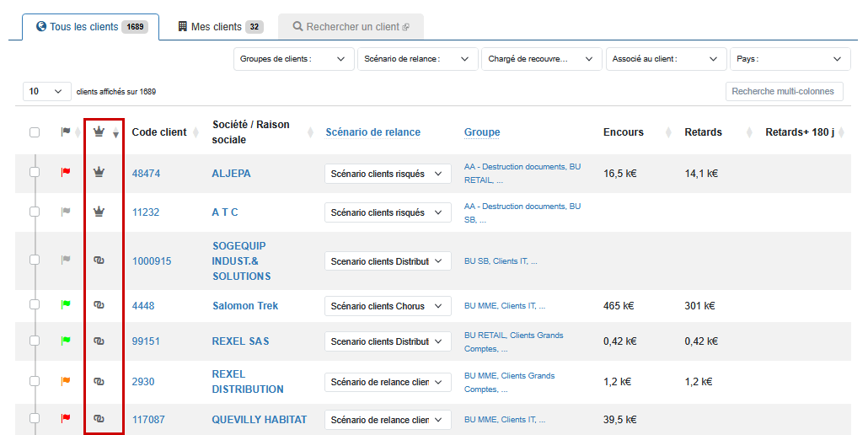Tick the checkbox for ALJEPA row
The width and height of the screenshot is (868, 435).
pos(35,172)
